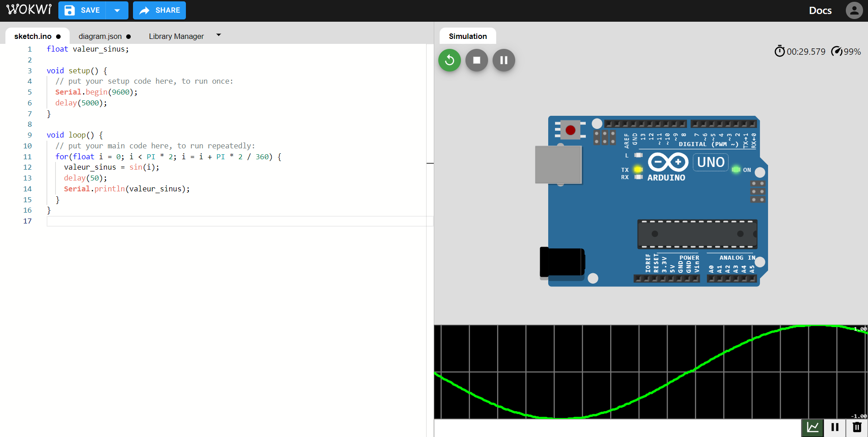Switch to the sketch.ino tab
The image size is (868, 437).
coord(37,36)
